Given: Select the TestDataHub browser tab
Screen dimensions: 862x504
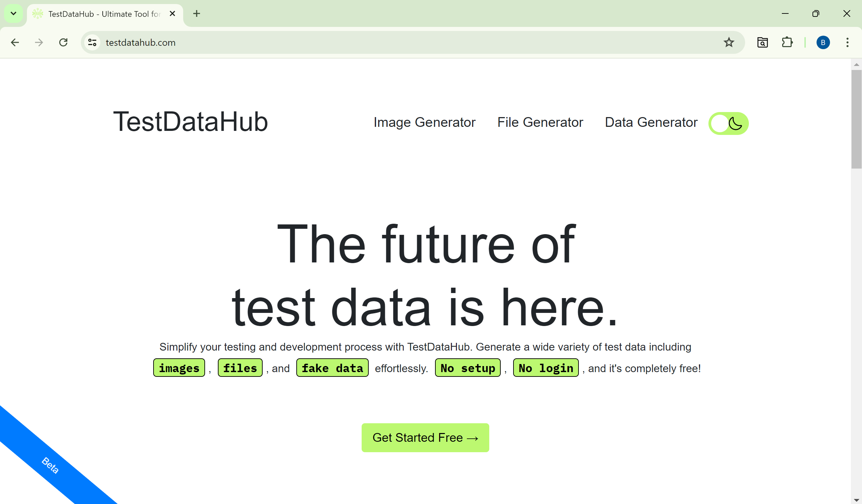Looking at the screenshot, I should pos(105,14).
